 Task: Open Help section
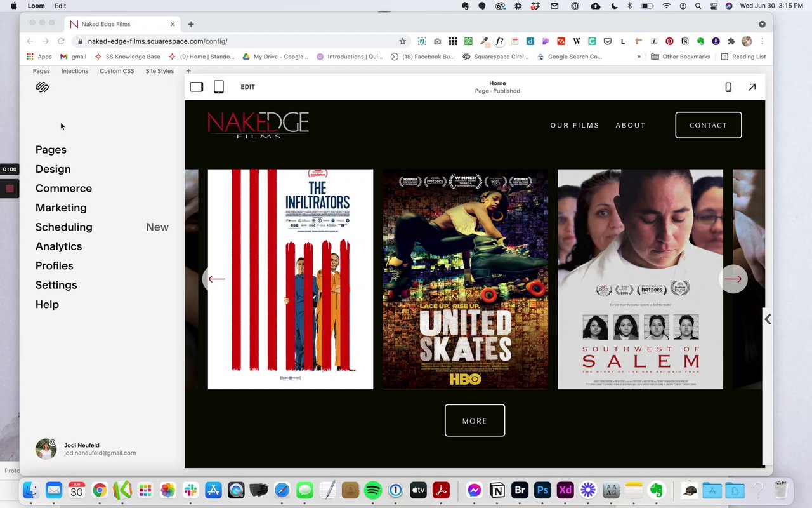point(47,305)
